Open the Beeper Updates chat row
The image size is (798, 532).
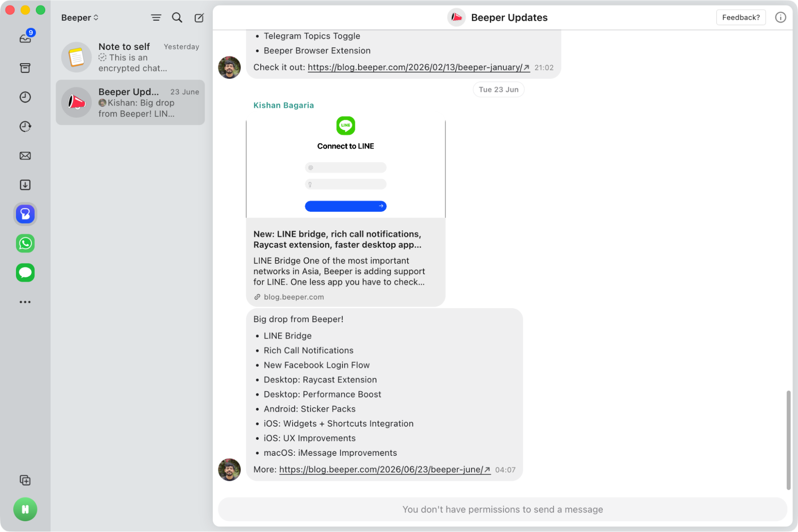pos(130,103)
